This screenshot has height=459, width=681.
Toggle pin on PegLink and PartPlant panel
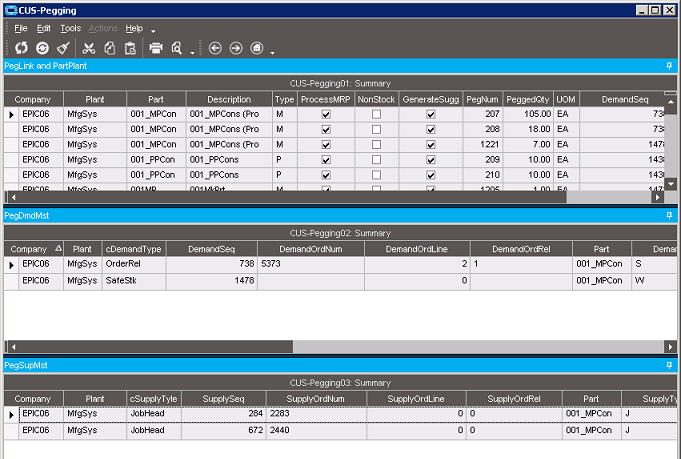(669, 66)
